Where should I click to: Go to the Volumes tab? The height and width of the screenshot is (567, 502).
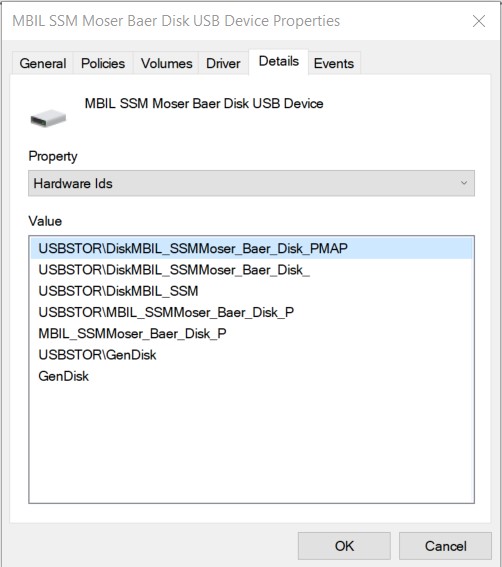(x=166, y=63)
